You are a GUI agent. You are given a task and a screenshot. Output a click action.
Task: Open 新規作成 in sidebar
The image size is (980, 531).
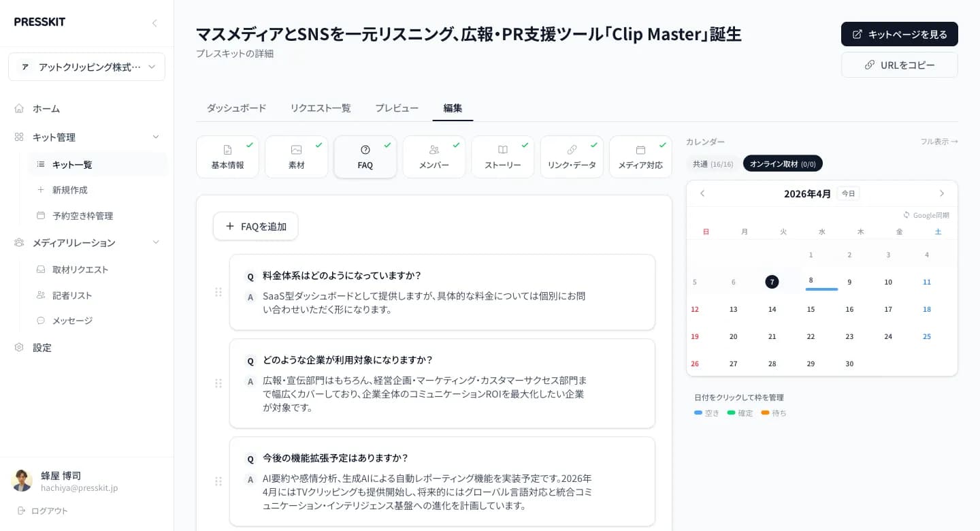[97, 190]
